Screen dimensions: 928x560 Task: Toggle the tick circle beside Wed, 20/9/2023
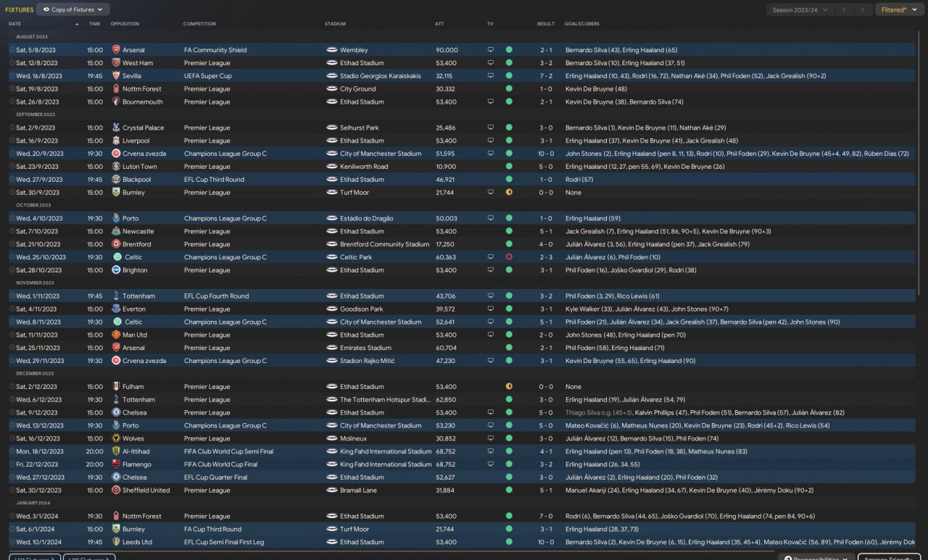click(x=12, y=154)
